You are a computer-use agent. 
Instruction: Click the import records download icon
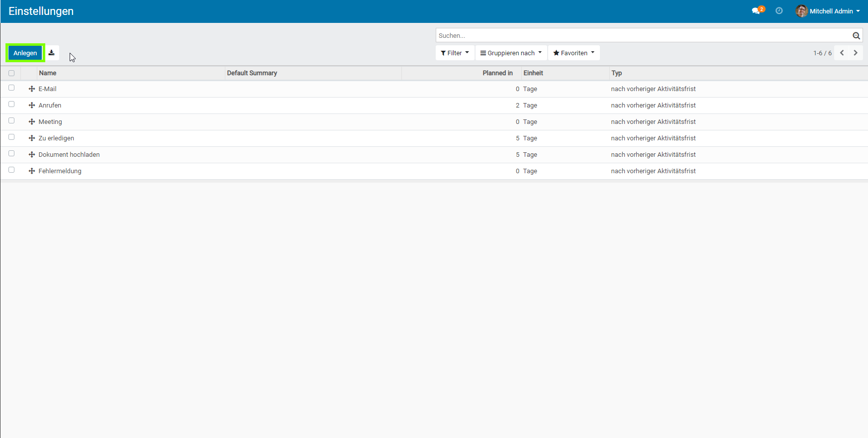coord(51,53)
